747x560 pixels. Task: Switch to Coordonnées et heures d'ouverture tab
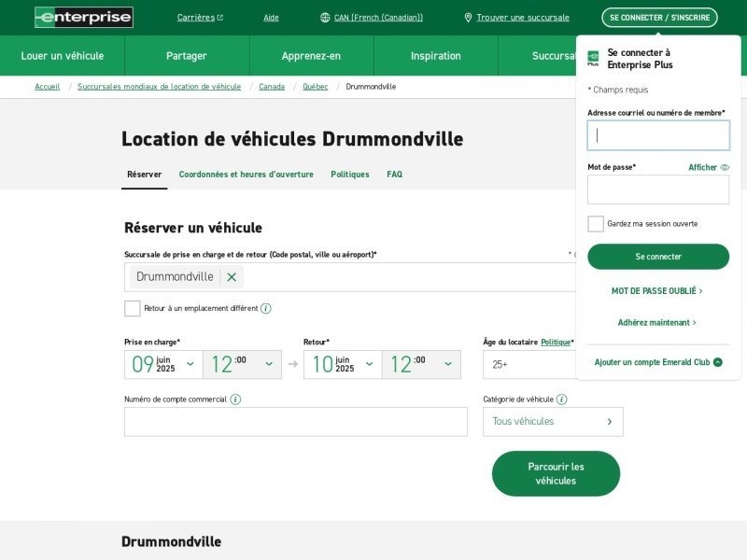247,175
